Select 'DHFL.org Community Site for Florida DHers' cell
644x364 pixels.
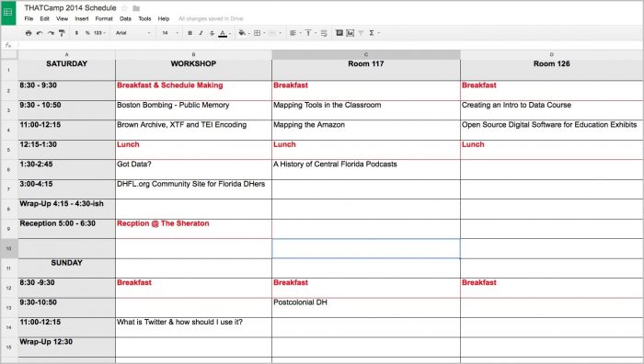[193, 189]
